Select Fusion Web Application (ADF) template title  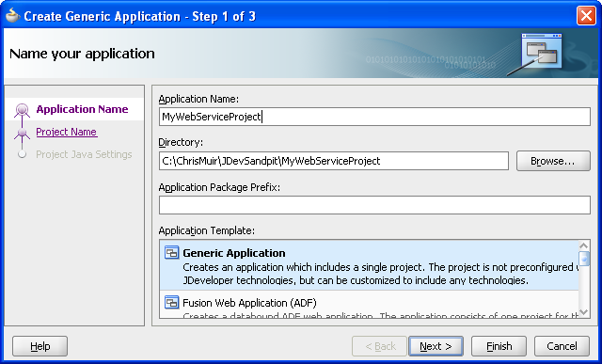point(249,303)
